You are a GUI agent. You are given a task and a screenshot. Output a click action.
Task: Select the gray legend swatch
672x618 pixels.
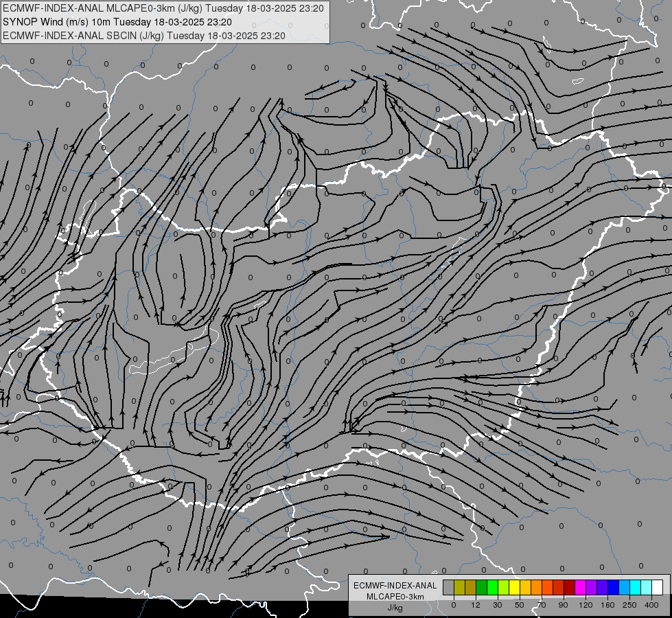(449, 587)
